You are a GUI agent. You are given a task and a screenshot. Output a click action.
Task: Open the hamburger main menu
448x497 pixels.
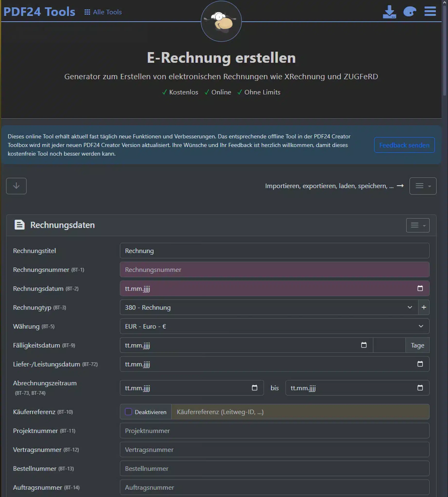[430, 11]
